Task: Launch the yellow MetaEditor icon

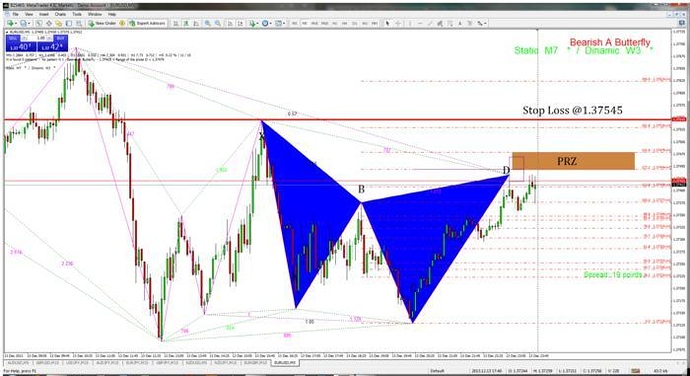Action: tap(122, 23)
